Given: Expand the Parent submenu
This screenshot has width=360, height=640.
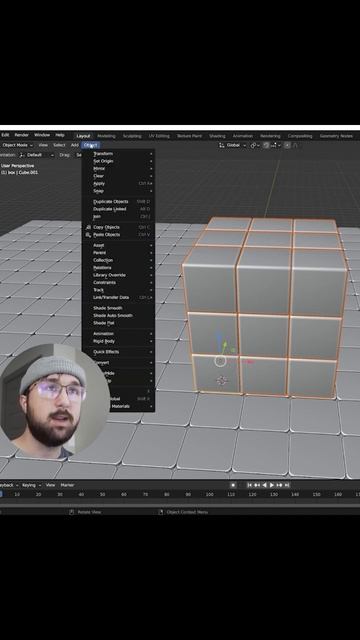Looking at the screenshot, I should 118,253.
